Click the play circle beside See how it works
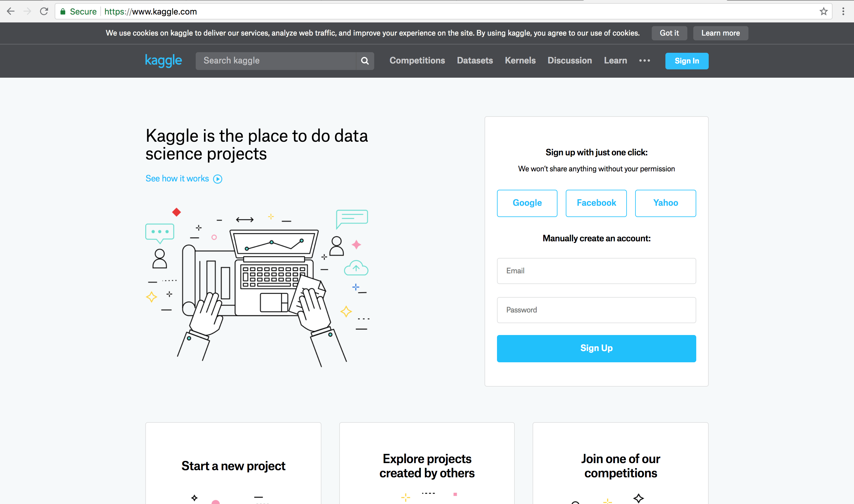The width and height of the screenshot is (854, 504). 218,179
